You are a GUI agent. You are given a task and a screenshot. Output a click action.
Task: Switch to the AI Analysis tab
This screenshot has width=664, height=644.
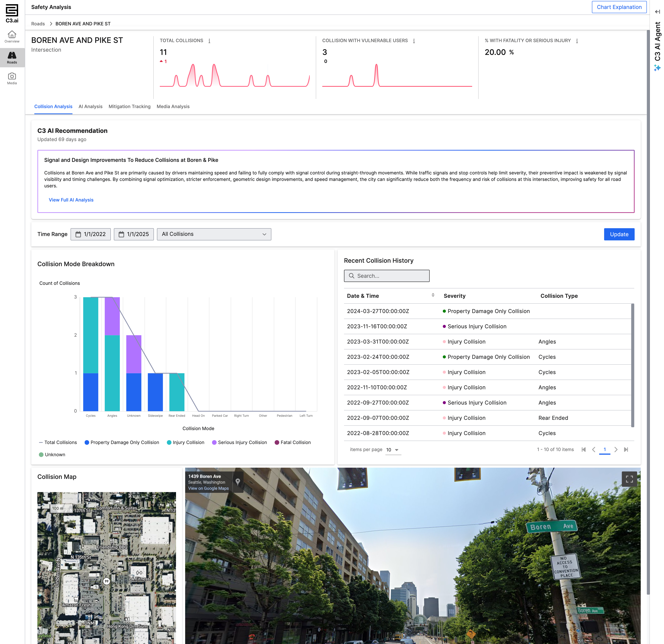pyautogui.click(x=90, y=106)
